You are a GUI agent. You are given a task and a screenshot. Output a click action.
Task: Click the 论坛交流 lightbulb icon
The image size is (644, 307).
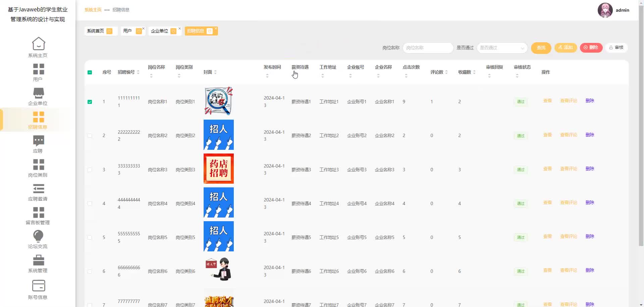[38, 236]
